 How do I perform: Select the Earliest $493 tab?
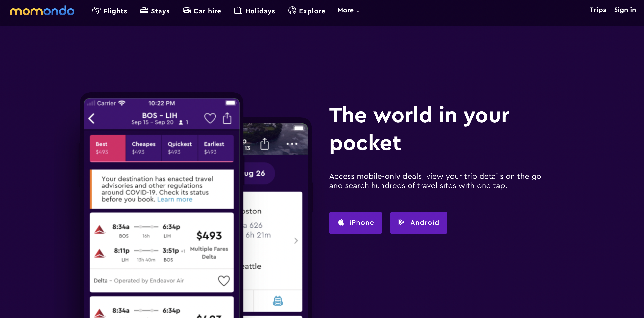(216, 148)
